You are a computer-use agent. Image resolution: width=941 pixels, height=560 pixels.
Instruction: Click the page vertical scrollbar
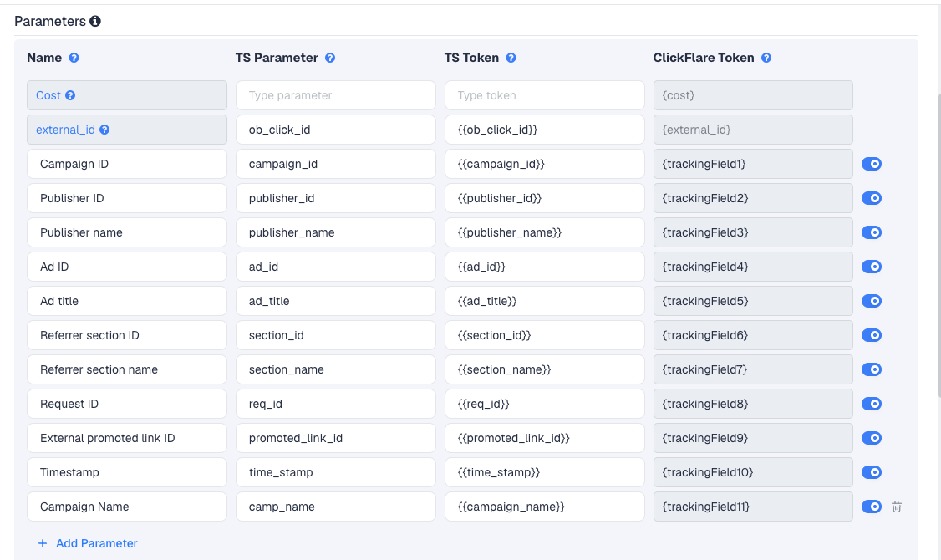point(939,245)
